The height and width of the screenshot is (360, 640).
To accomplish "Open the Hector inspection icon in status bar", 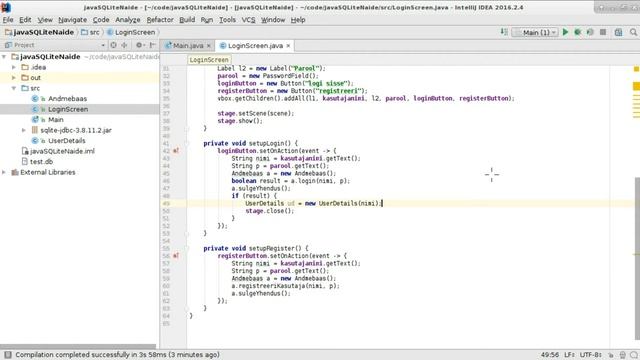I will [622, 355].
